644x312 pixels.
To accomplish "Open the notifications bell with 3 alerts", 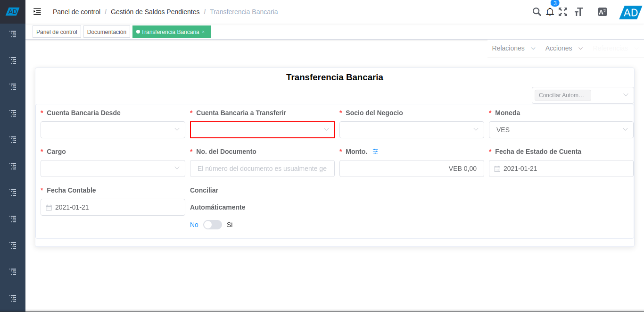I will point(550,12).
